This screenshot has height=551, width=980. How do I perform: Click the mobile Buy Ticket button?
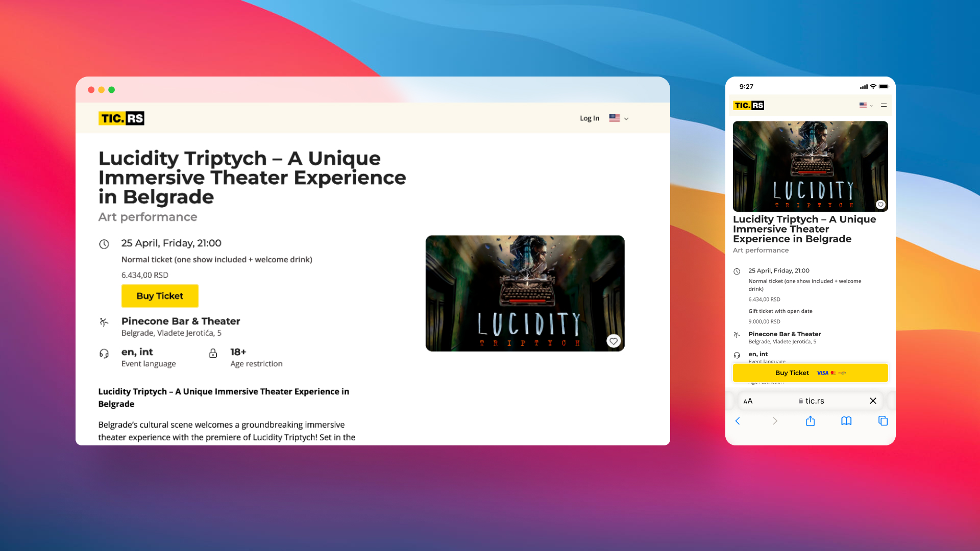point(811,373)
